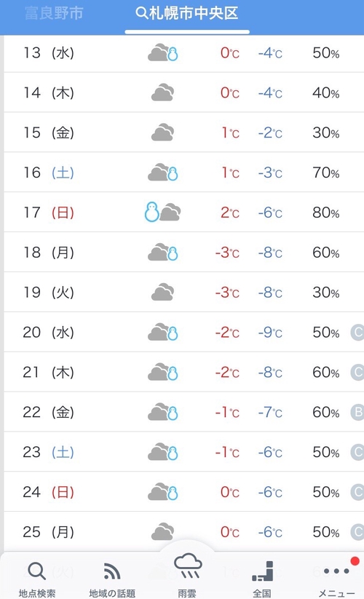Select the 25 (月) forecast row
The height and width of the screenshot is (599, 364).
(183, 531)
